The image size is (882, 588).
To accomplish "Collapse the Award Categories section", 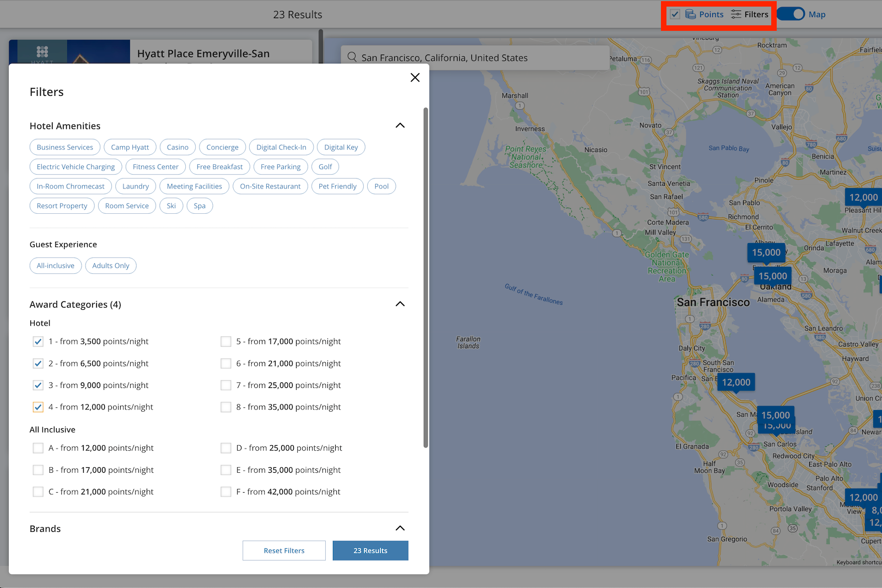I will point(400,304).
